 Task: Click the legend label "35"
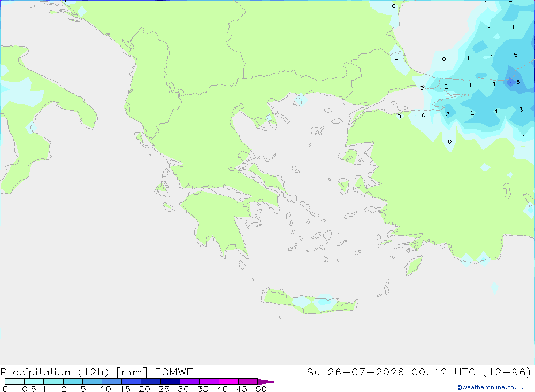click(x=203, y=389)
